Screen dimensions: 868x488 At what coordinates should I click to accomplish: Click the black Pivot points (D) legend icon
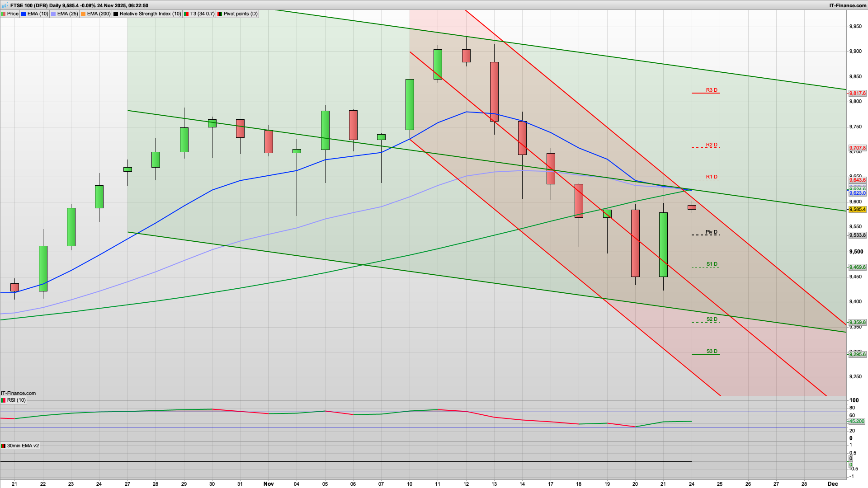220,14
